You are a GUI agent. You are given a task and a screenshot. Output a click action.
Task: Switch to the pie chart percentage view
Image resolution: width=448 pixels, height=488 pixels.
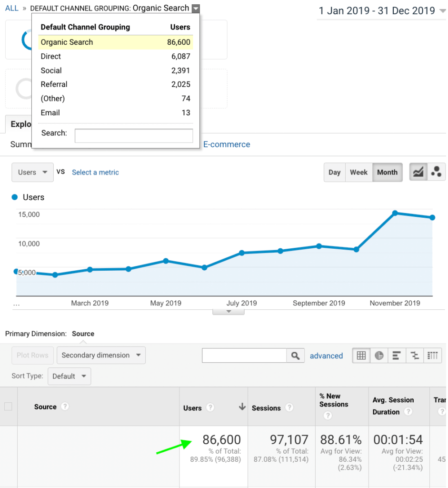coord(379,356)
